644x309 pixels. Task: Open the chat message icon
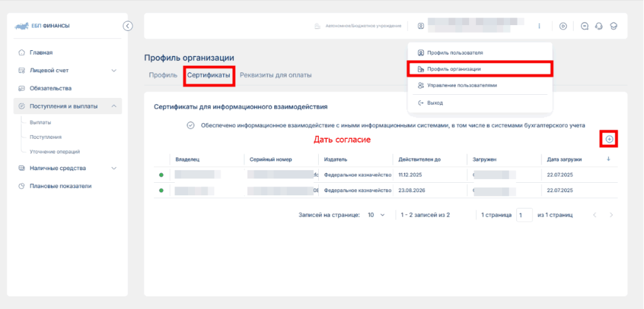pyautogui.click(x=585, y=26)
